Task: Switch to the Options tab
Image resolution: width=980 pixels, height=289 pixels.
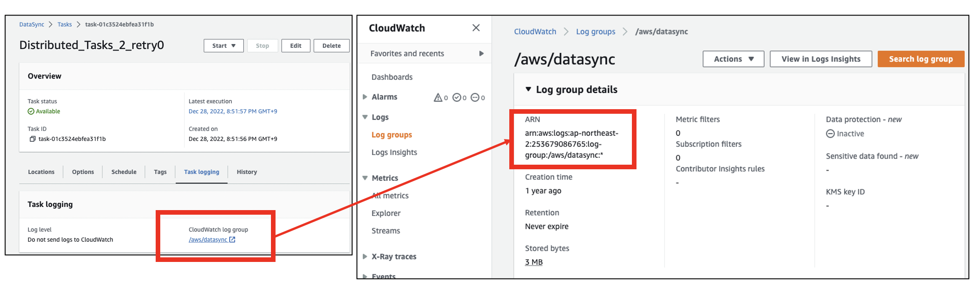Action: 83,172
